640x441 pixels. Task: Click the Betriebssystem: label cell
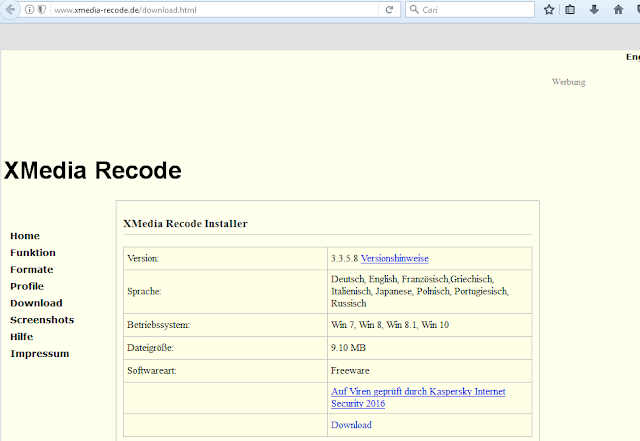click(x=225, y=325)
